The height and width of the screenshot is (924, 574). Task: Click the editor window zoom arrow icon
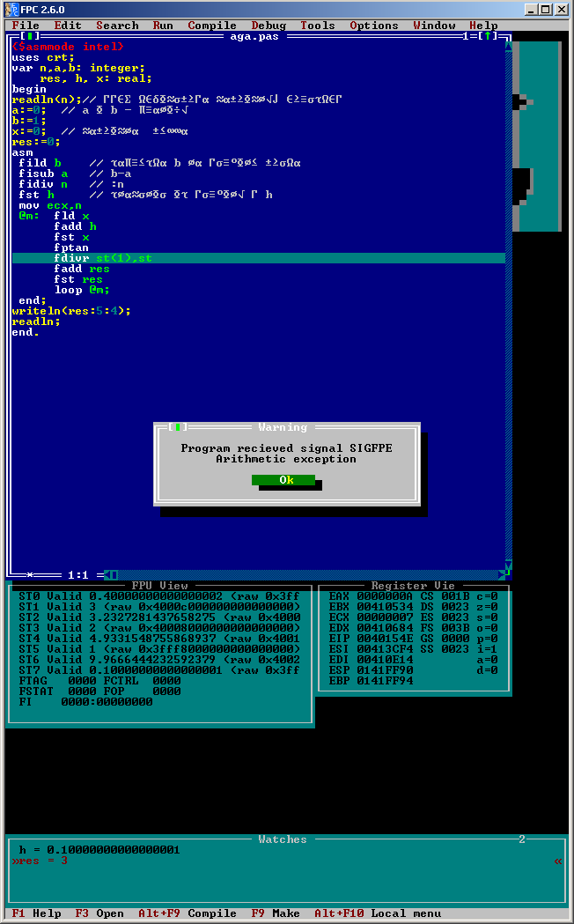click(489, 36)
